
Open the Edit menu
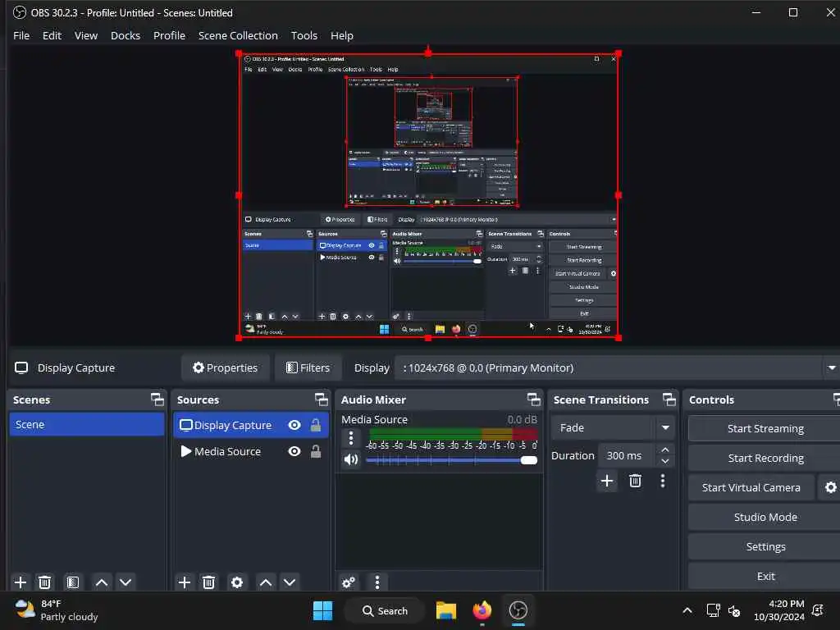(x=52, y=35)
